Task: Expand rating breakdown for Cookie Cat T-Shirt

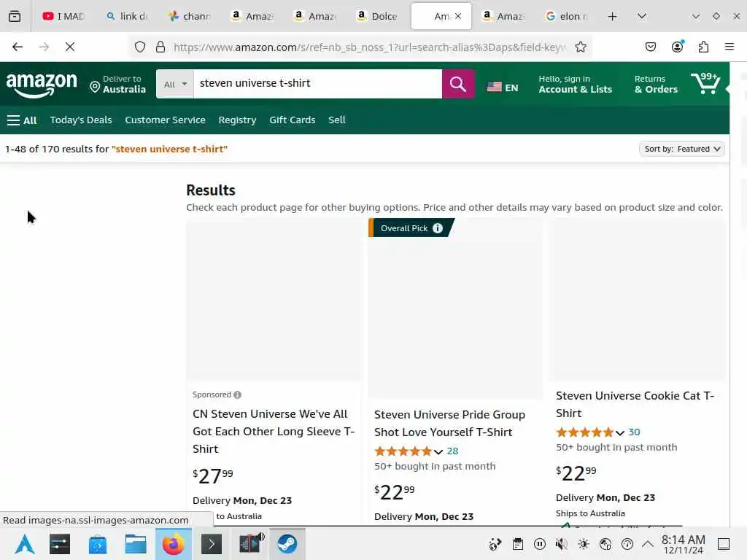Action: tap(620, 433)
